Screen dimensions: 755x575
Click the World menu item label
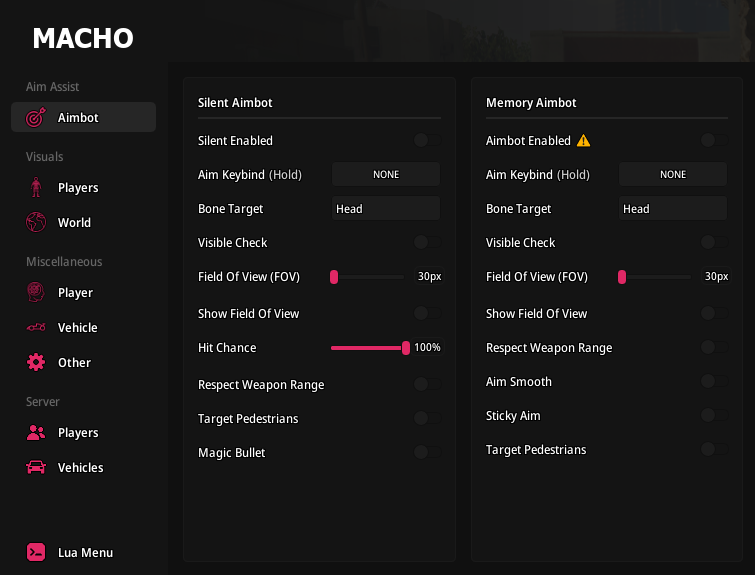(74, 223)
